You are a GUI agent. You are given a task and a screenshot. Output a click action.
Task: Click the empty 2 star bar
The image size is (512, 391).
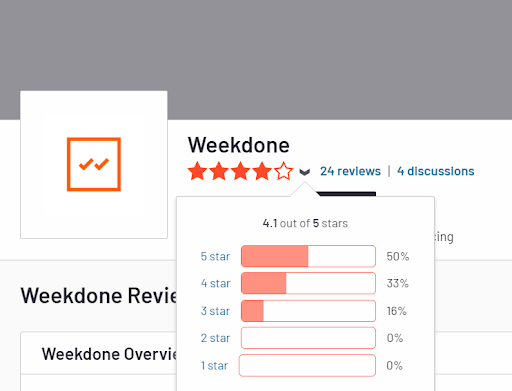308,338
